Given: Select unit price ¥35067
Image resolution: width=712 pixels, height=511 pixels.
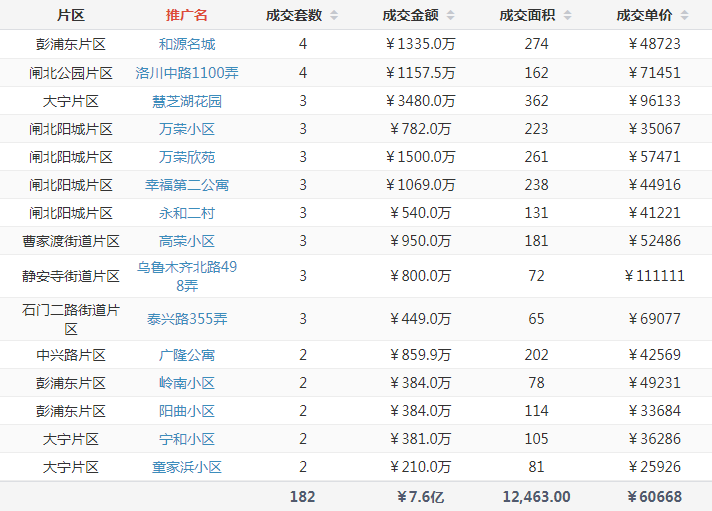Looking at the screenshot, I should tap(654, 129).
